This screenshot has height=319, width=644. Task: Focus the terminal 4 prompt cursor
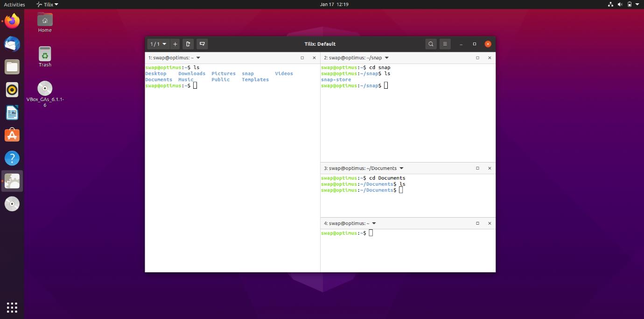(x=371, y=233)
